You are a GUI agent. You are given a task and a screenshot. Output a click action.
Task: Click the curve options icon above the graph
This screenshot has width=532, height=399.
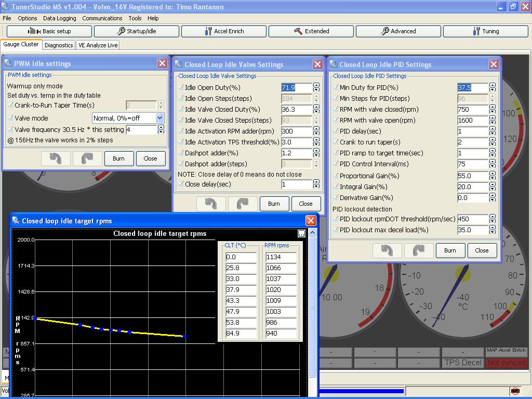click(301, 234)
